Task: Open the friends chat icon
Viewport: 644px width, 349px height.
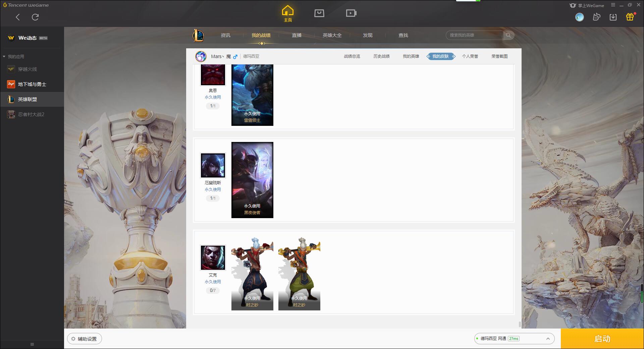Action: point(596,17)
